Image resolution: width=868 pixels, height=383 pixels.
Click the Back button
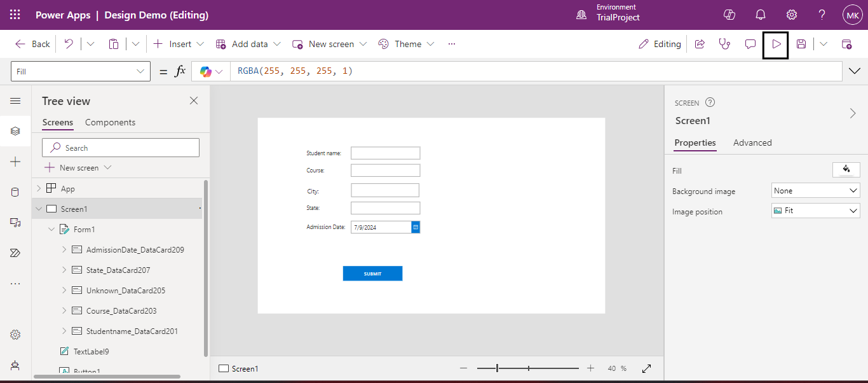pos(33,44)
